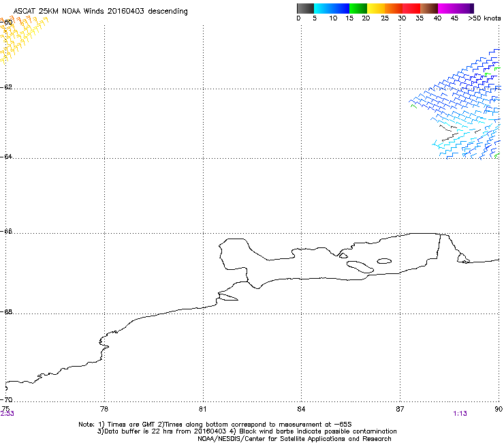Image resolution: width=504 pixels, height=443 pixels.
Task: Click the '>50 knots' legend label
Action: (x=484, y=18)
